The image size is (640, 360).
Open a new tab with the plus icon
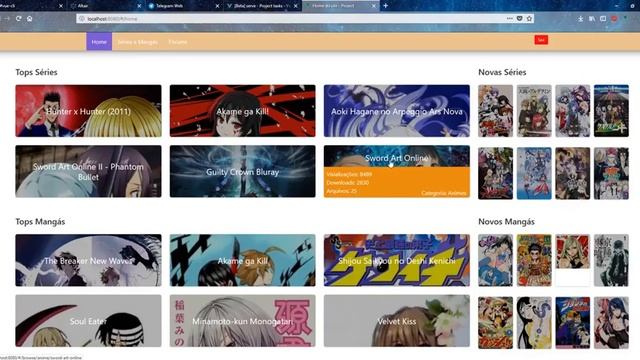coord(385,6)
